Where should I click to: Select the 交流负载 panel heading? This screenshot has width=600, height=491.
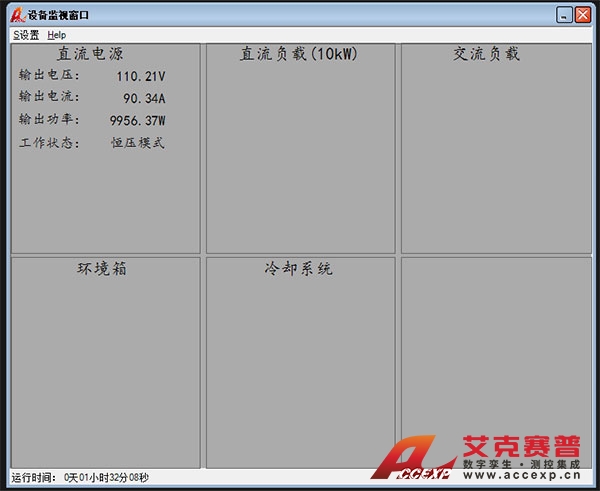coord(487,54)
